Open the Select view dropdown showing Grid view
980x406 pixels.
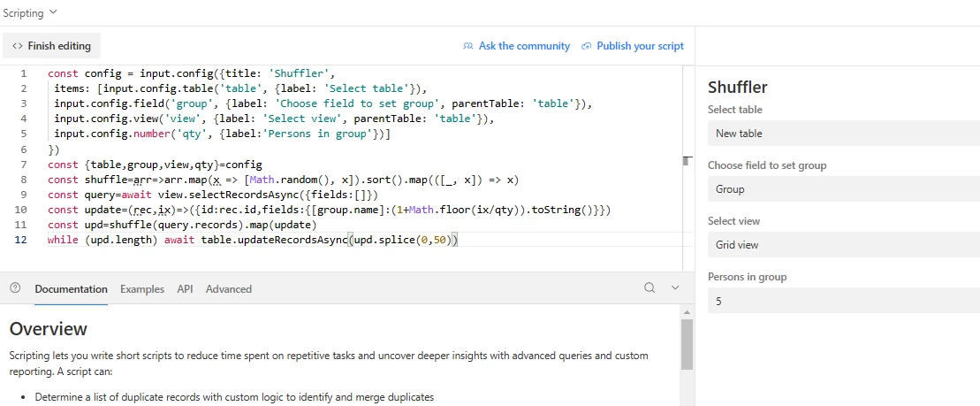(844, 245)
